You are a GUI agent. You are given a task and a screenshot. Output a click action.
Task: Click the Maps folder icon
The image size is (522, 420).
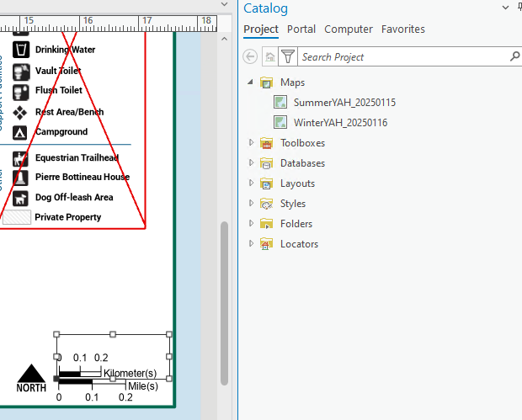[x=266, y=82]
